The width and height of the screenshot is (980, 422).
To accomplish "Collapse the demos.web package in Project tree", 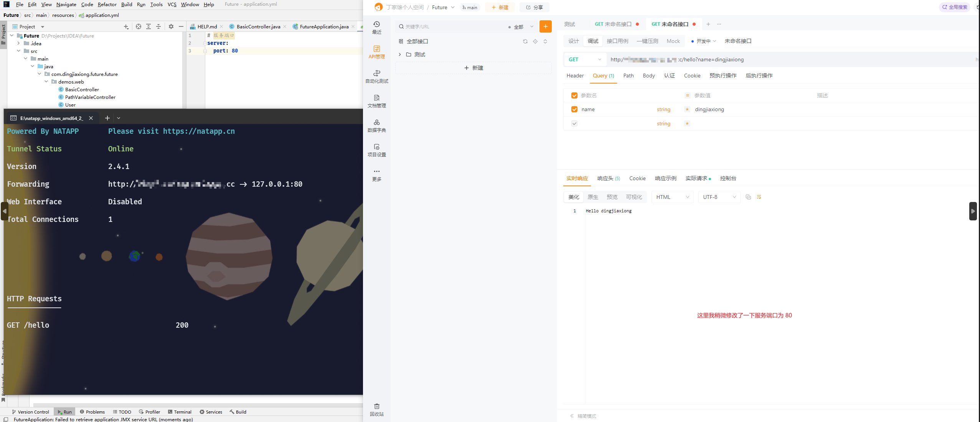I will tap(46, 82).
